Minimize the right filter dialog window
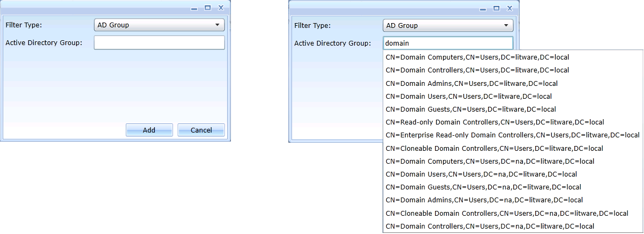644x234 pixels. [483, 9]
